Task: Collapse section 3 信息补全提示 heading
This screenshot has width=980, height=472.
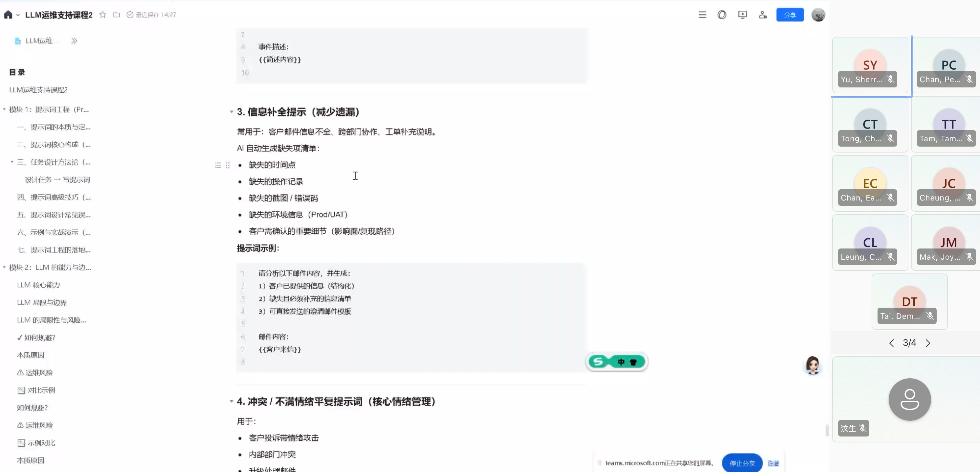Action: pos(231,112)
